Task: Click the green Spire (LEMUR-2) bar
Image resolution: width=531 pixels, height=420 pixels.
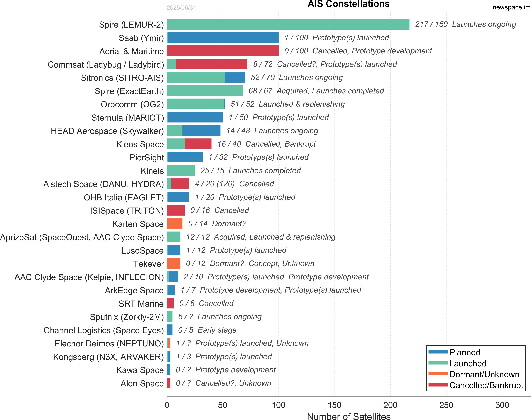Action: coord(288,24)
